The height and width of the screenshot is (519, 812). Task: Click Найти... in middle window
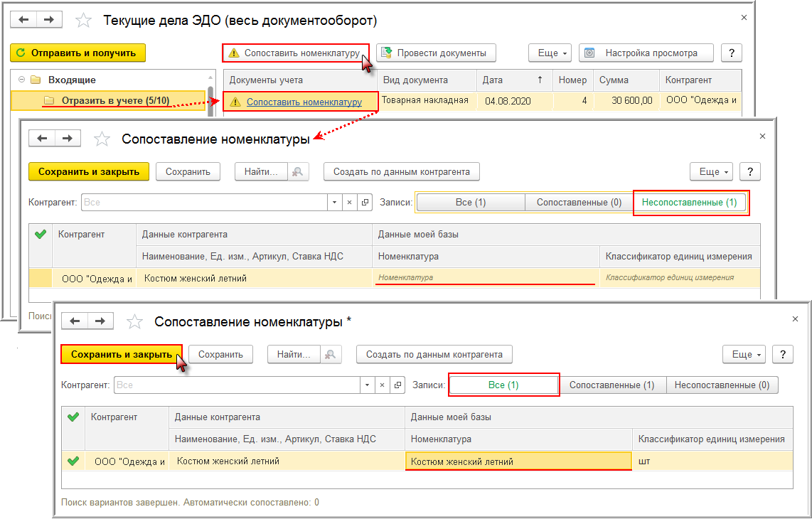(260, 171)
